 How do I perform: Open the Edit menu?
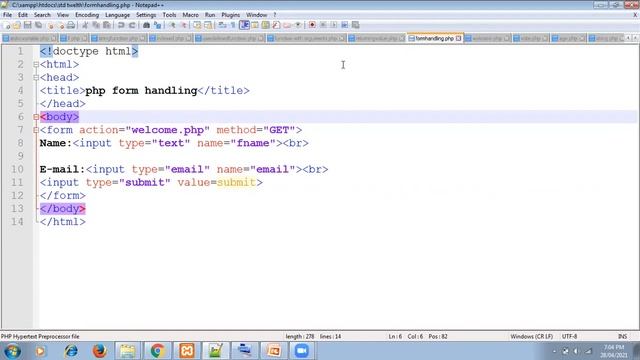[23, 15]
